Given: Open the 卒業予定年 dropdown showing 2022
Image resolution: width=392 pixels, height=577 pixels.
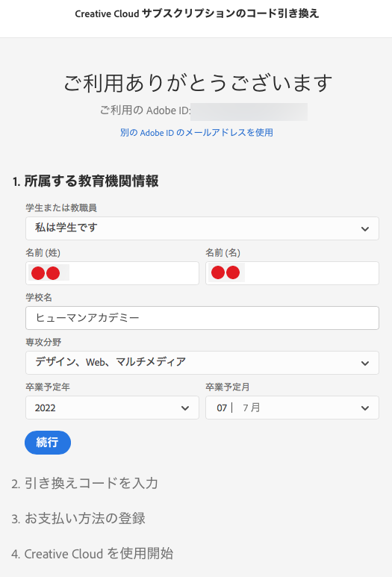Looking at the screenshot, I should (112, 408).
